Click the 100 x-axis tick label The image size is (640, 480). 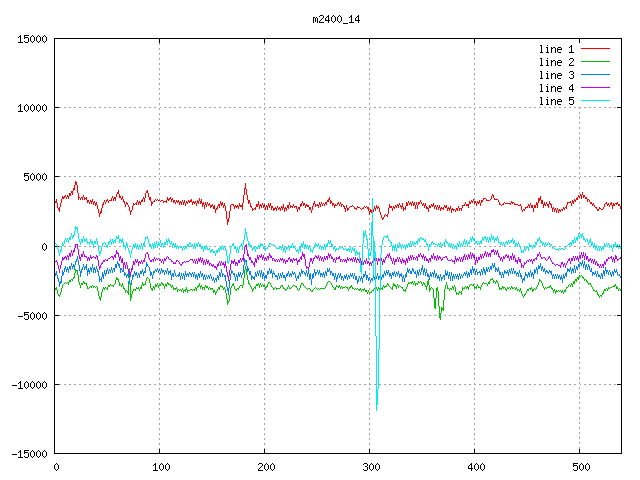coord(160,467)
